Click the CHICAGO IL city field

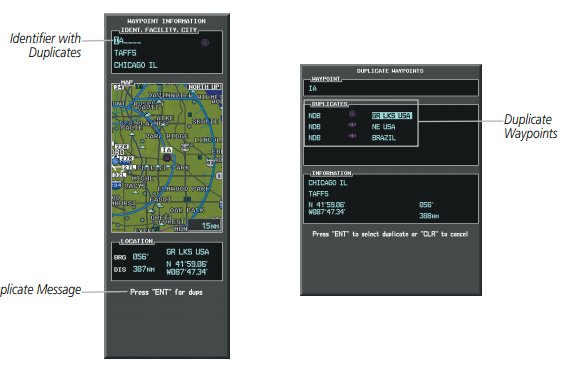point(135,65)
